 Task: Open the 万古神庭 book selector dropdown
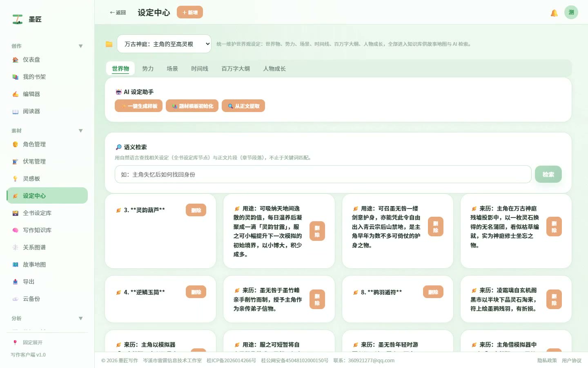[164, 44]
